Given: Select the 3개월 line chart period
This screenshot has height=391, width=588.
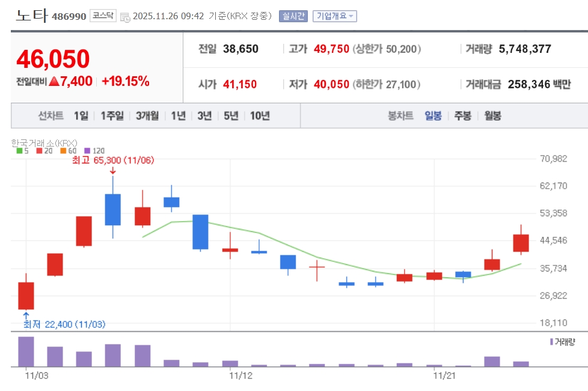Looking at the screenshot, I should click(147, 116).
